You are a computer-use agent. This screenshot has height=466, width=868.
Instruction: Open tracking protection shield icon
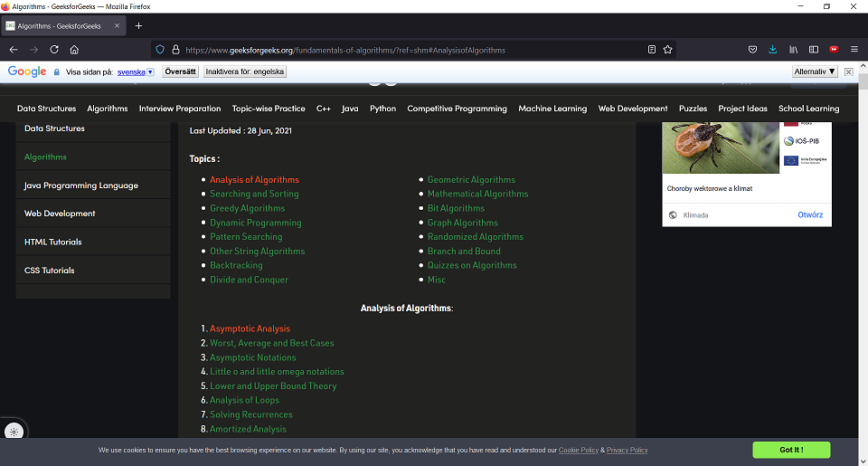point(160,50)
